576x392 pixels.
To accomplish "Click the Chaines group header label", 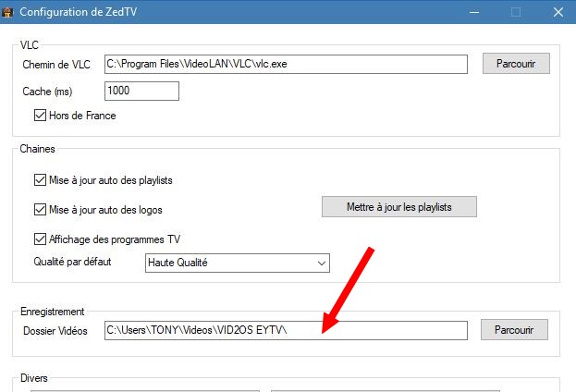I will point(39,149).
